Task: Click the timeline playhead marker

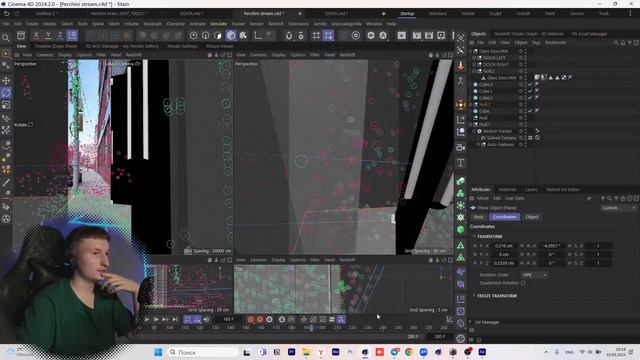Action: [x=311, y=327]
